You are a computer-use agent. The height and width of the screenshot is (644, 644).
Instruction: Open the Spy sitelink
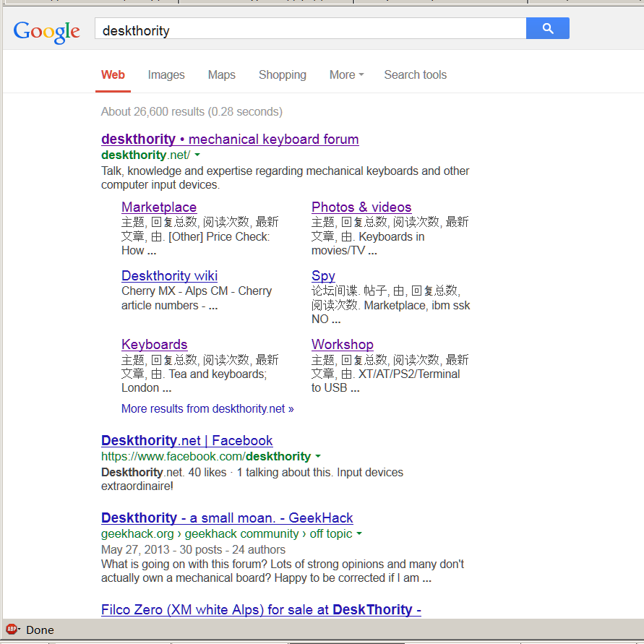point(322,275)
